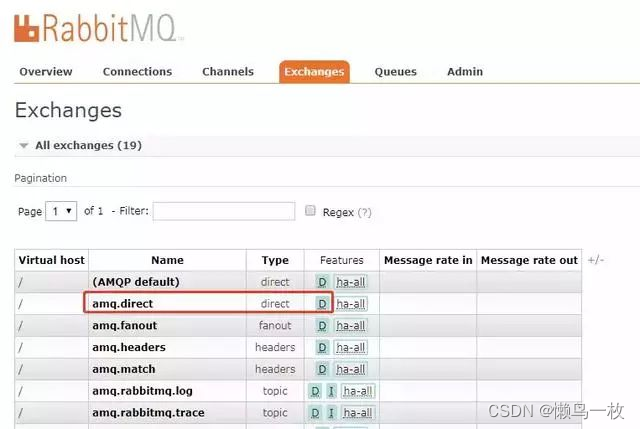Sort by Name column header
This screenshot has width=640, height=429.
click(167, 260)
